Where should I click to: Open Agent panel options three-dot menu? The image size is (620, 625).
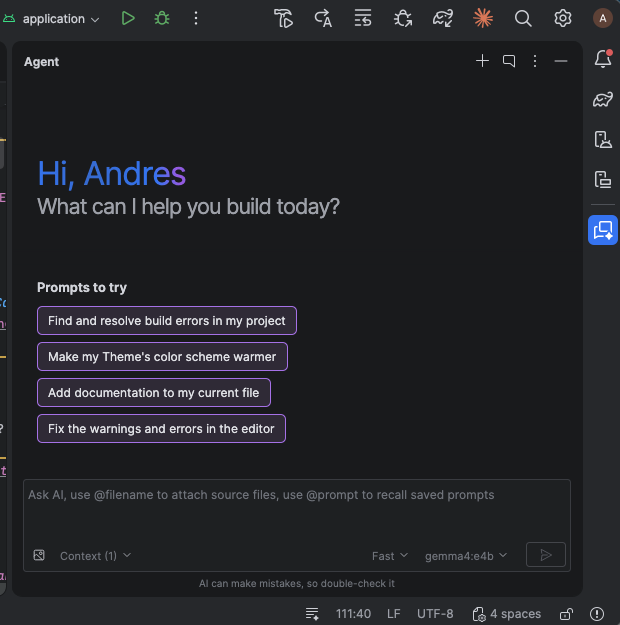pyautogui.click(x=535, y=61)
